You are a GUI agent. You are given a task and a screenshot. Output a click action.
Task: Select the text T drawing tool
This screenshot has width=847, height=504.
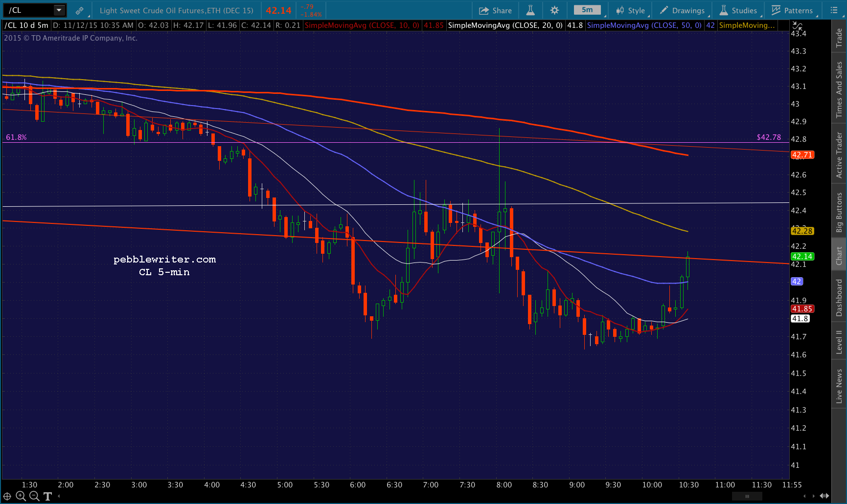[47, 497]
